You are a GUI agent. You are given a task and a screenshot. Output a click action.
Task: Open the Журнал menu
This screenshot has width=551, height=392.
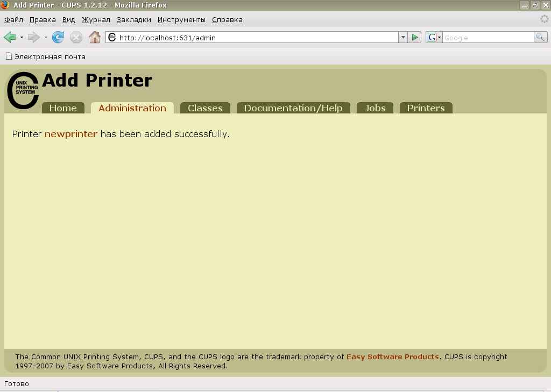pos(96,20)
